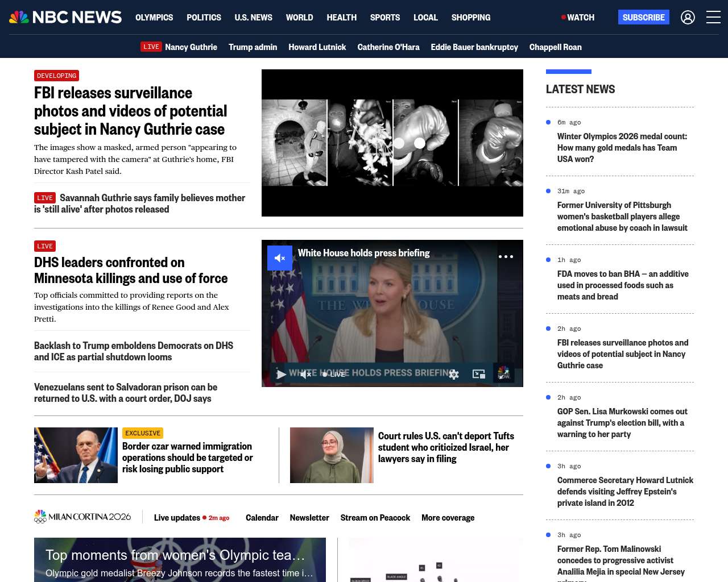
Task: Open the LIVE Nancy Guthrie trending topic
Action: [x=179, y=47]
